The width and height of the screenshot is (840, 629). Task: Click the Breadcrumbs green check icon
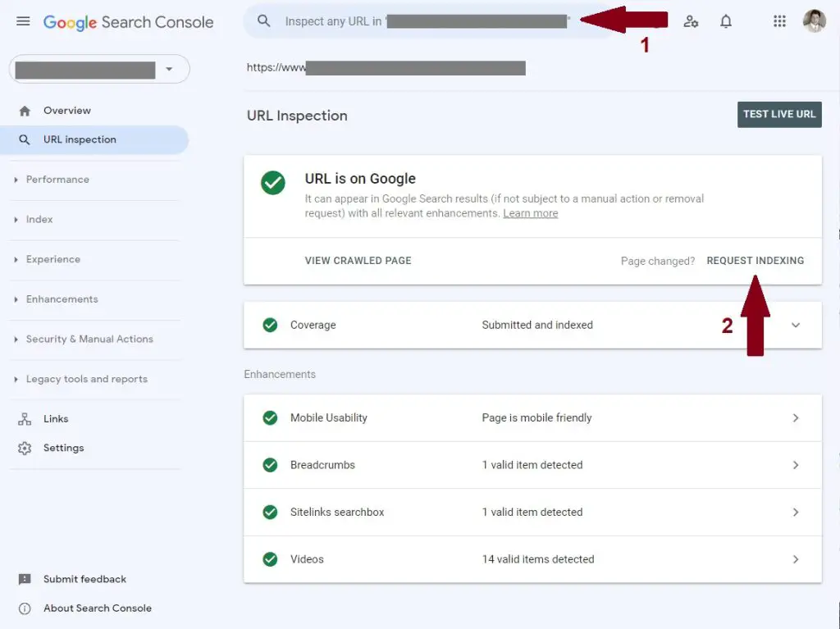coord(270,465)
